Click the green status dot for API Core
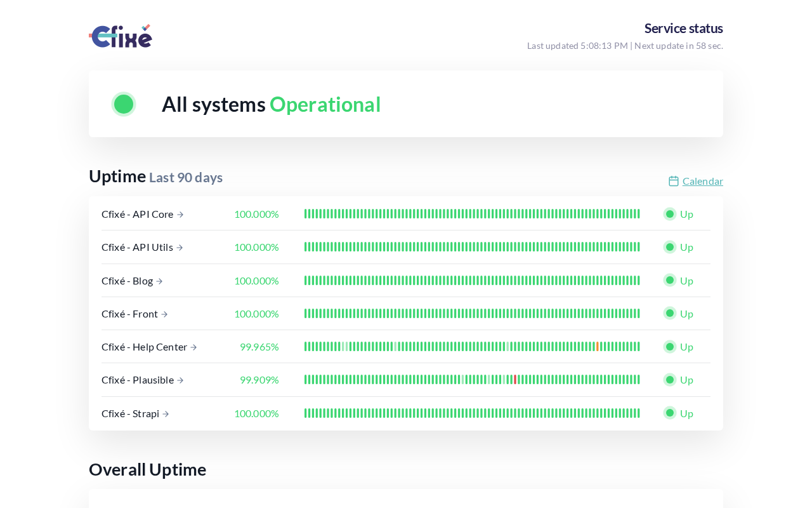Screen dimensions: 812x508 pos(670,214)
